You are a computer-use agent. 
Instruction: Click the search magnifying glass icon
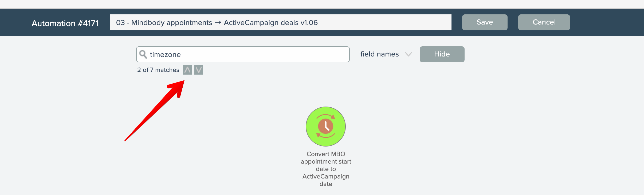[x=143, y=54]
